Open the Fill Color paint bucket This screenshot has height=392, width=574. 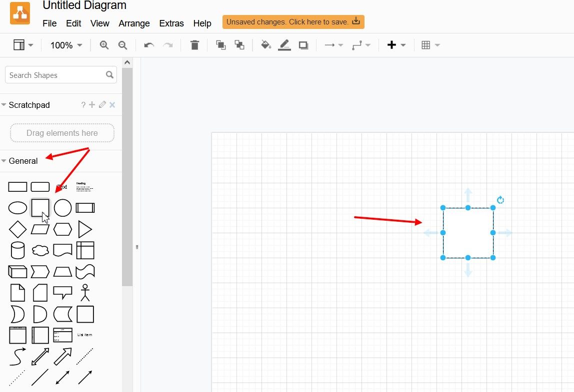[x=266, y=45]
